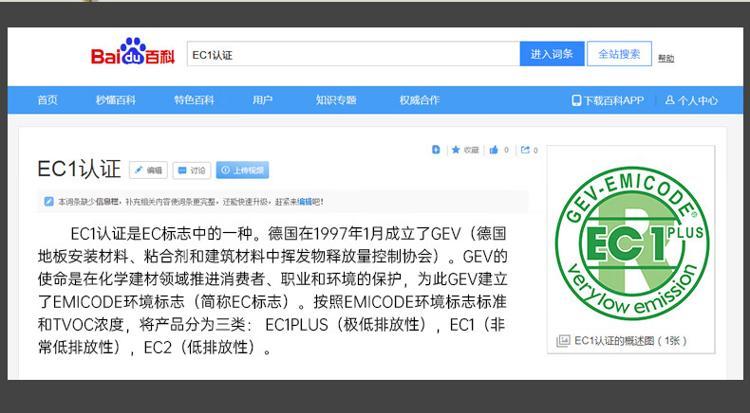Click the text line starting EC1认证是EC标志中的一种

tap(288, 234)
